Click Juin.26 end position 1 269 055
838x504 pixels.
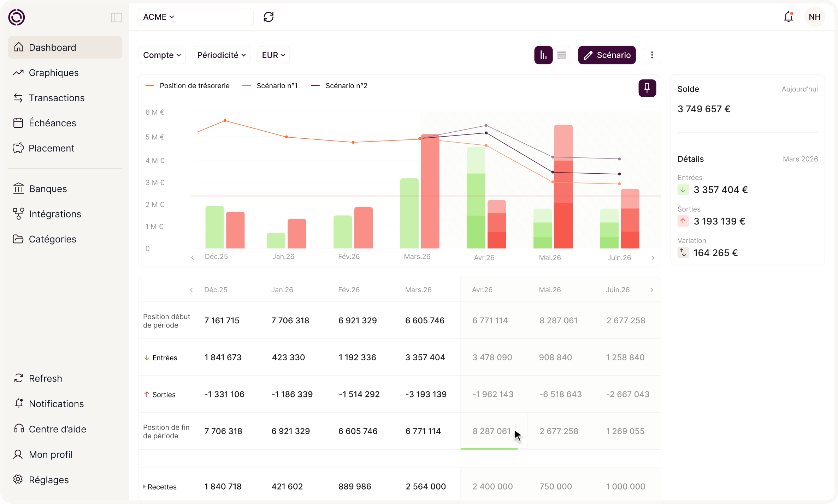tap(625, 431)
